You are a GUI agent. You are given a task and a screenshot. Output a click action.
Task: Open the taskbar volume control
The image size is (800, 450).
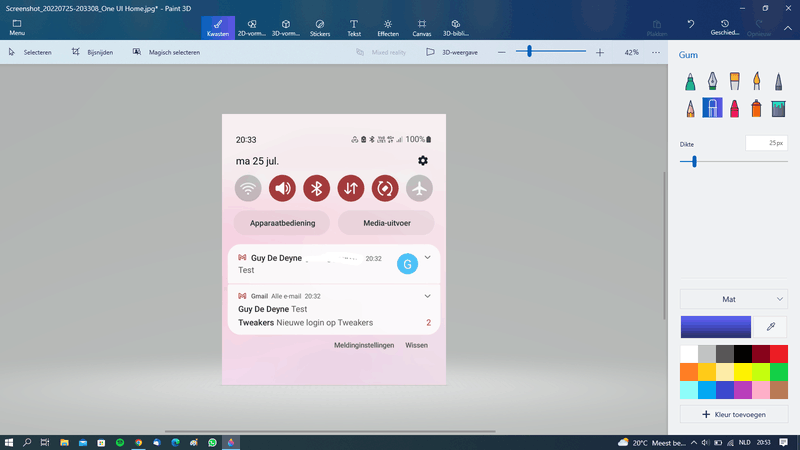(705, 442)
